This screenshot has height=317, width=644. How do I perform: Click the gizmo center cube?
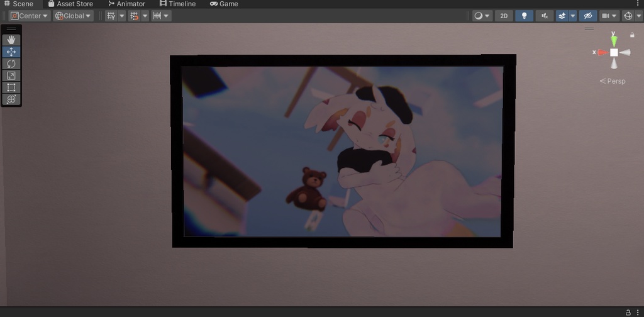[x=614, y=52]
